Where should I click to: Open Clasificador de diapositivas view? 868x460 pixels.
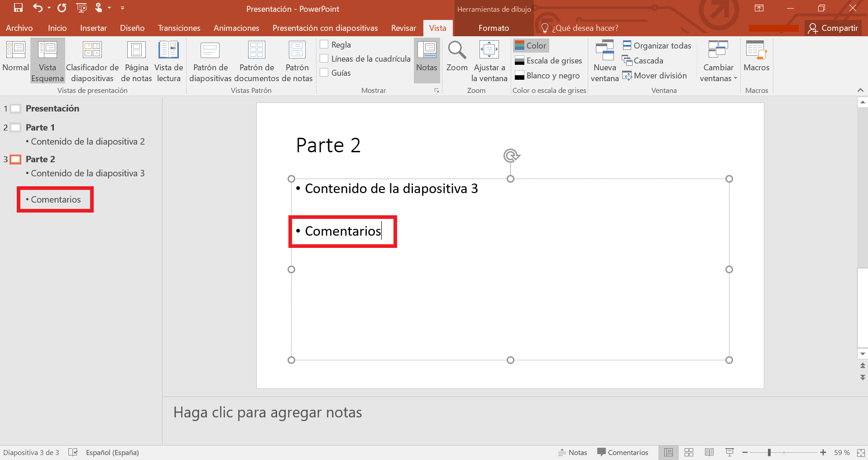[x=92, y=61]
